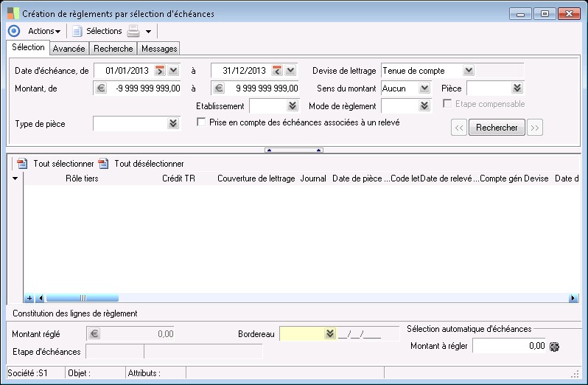Click application icon in title bar

[13, 13]
